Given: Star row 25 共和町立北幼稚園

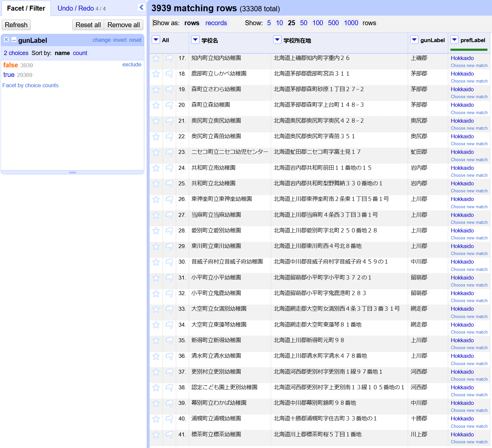Looking at the screenshot, I should pos(156,184).
